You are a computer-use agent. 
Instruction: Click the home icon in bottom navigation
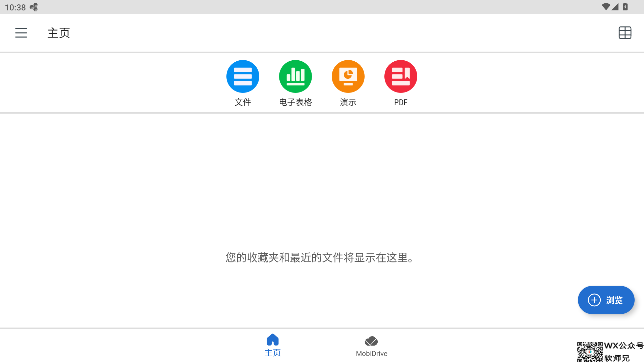pyautogui.click(x=273, y=340)
